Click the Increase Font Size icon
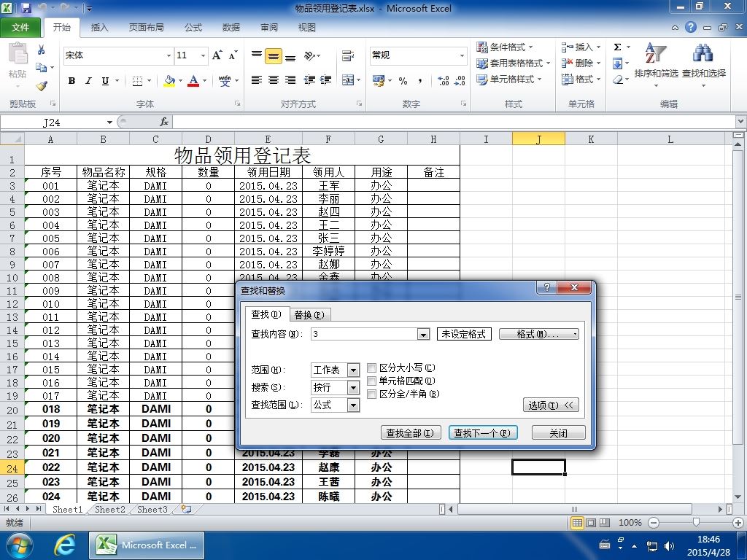Viewport: 747px width, 560px height. pyautogui.click(x=217, y=55)
